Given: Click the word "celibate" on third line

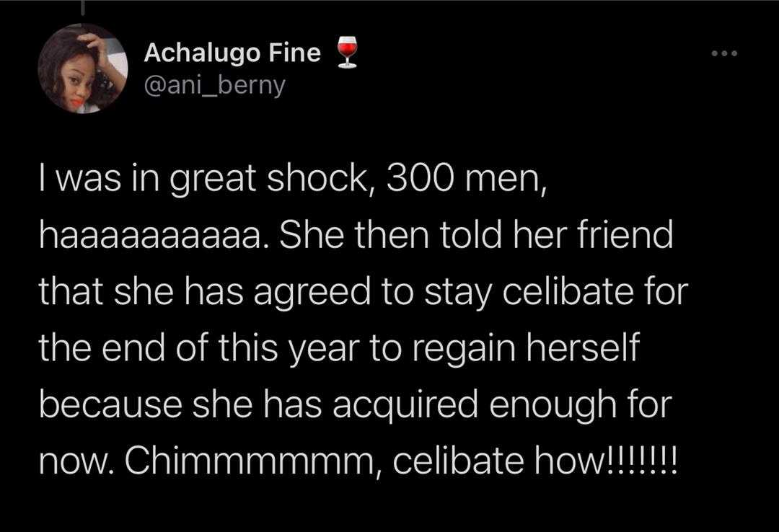Looking at the screenshot, I should [x=568, y=291].
